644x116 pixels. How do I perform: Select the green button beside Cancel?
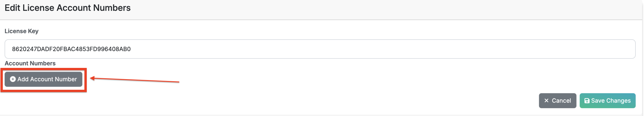[607, 101]
